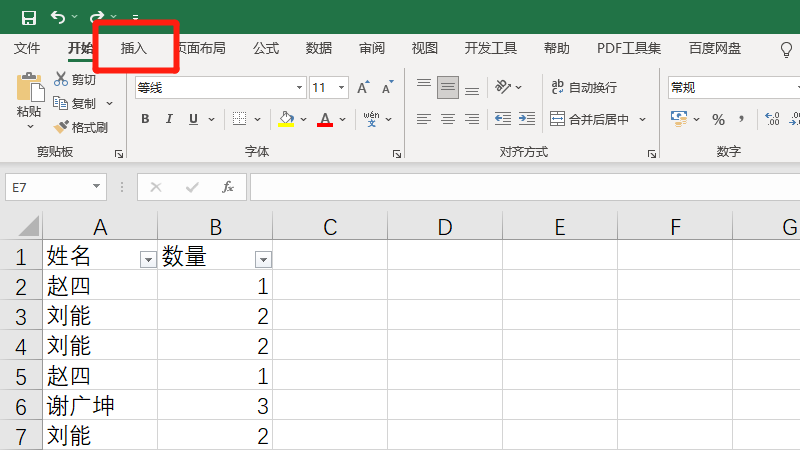Expand the 复制 copy options arrow
The image size is (800, 450).
click(x=109, y=104)
